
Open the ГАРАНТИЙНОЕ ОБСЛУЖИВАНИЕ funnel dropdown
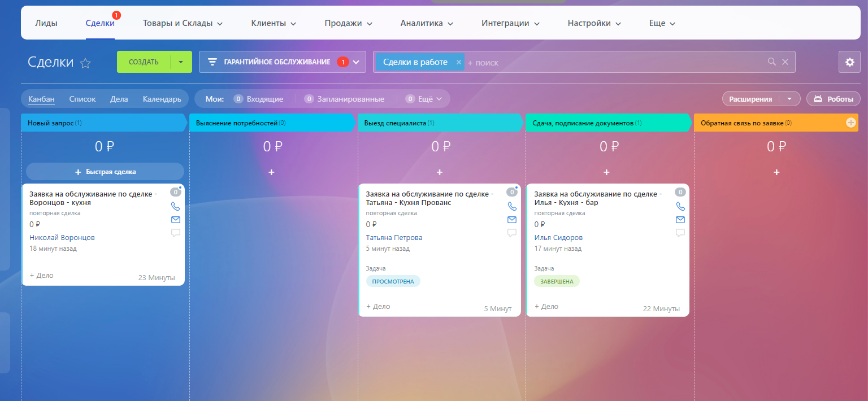click(356, 62)
